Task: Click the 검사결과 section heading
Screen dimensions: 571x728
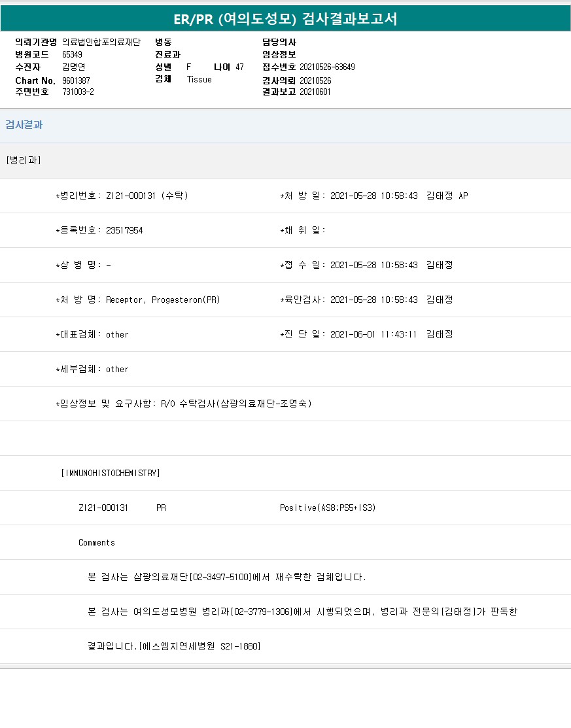Action: [x=24, y=125]
